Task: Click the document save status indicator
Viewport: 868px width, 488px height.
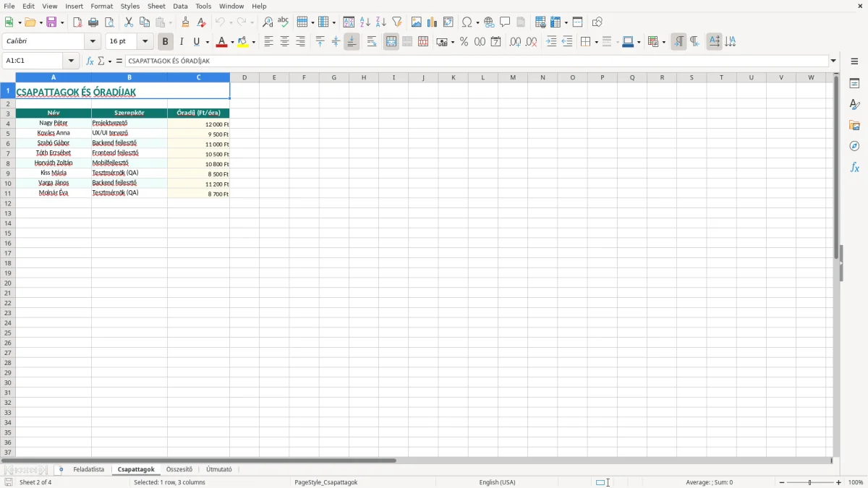Action: click(9, 482)
